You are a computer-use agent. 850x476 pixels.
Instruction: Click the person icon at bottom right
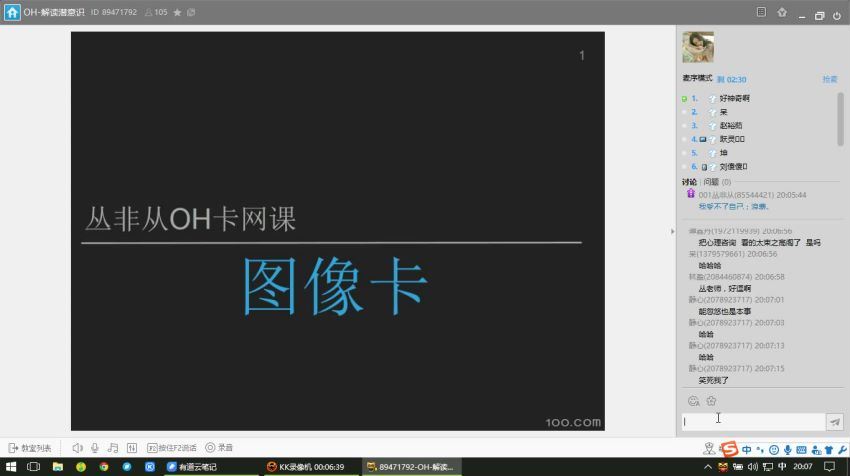click(x=709, y=449)
